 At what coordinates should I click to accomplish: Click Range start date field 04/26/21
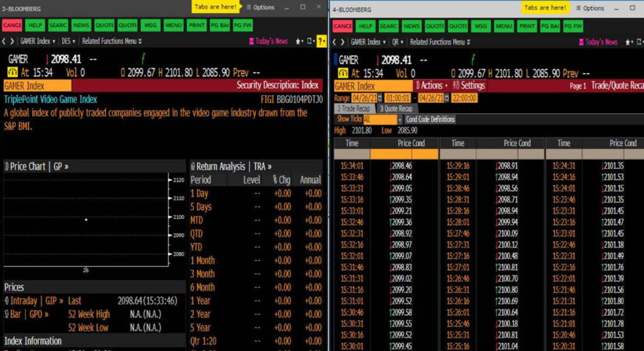364,98
